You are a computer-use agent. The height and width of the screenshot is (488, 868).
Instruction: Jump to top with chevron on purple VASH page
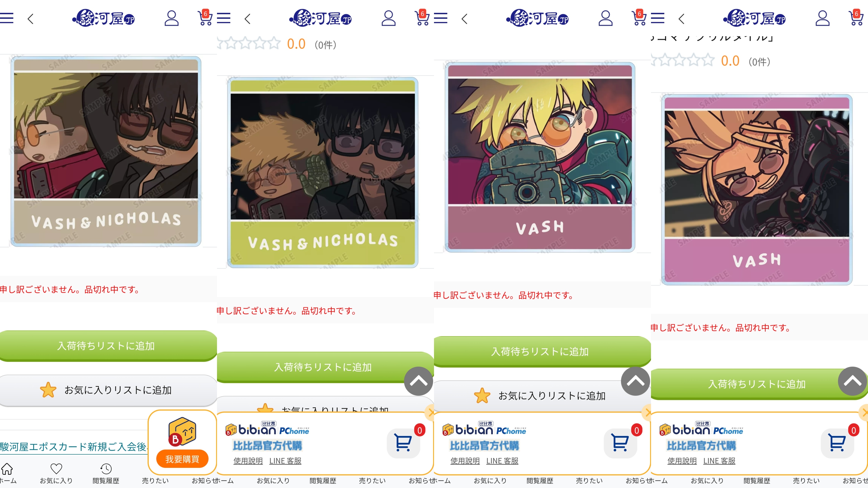click(x=852, y=381)
